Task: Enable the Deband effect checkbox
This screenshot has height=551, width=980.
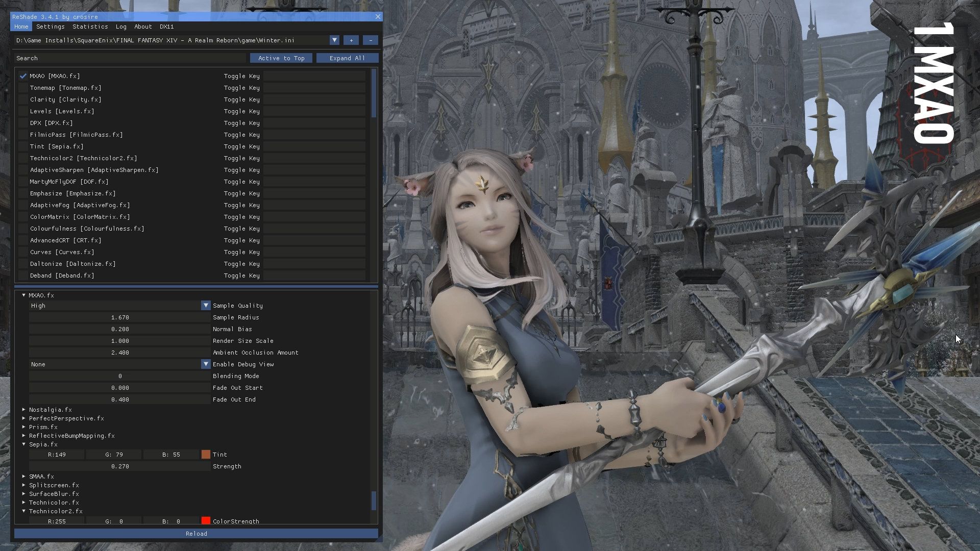Action: 23,275
